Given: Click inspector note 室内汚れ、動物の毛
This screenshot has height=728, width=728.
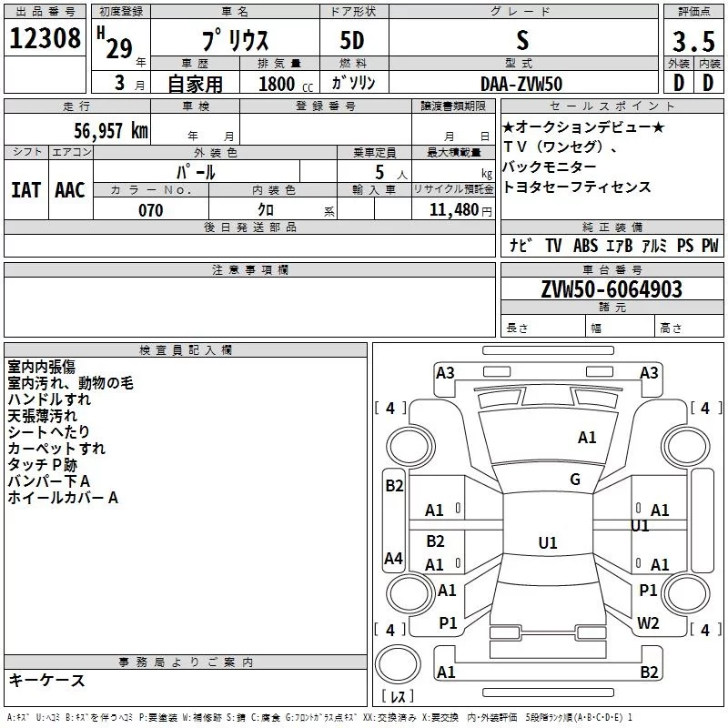Looking at the screenshot, I should tap(71, 383).
